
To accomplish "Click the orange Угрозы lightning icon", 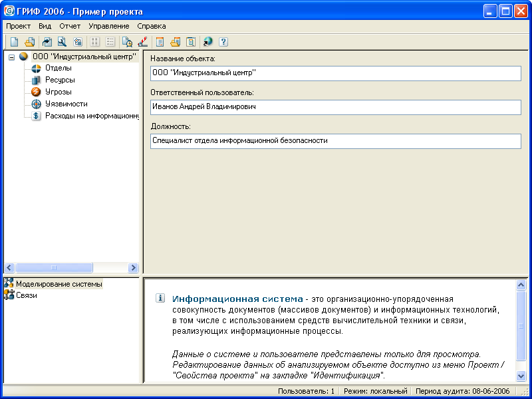I will pyautogui.click(x=36, y=92).
